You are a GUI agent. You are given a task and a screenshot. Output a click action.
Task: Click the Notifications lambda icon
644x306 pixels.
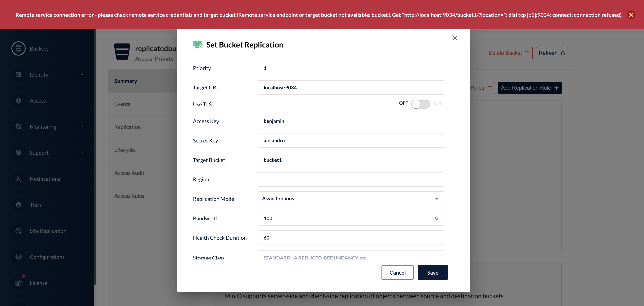[x=19, y=178]
